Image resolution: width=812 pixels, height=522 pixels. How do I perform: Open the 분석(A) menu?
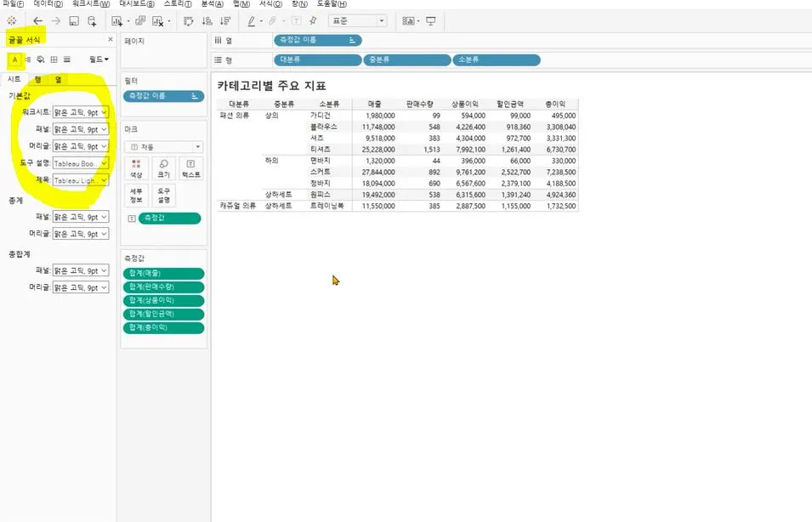tap(213, 5)
